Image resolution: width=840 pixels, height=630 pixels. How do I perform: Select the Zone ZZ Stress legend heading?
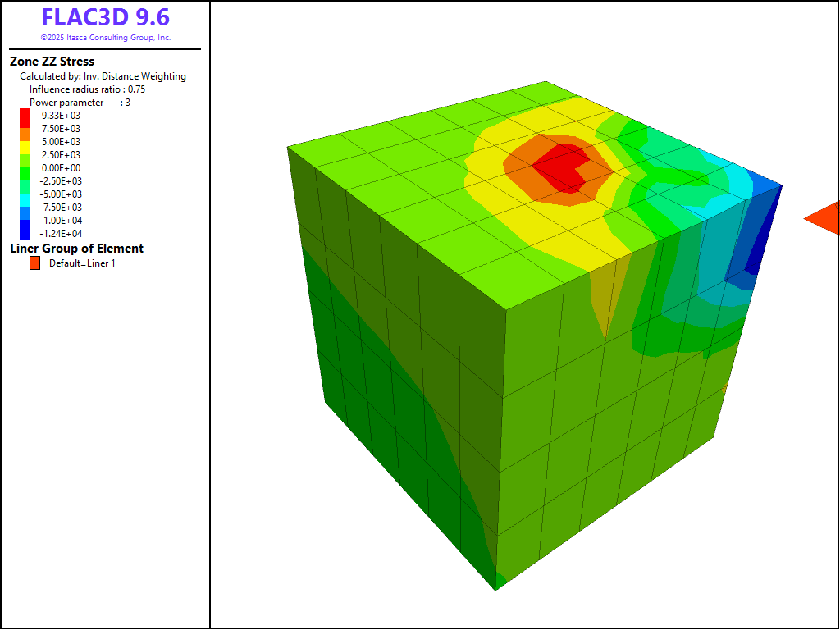(x=52, y=62)
